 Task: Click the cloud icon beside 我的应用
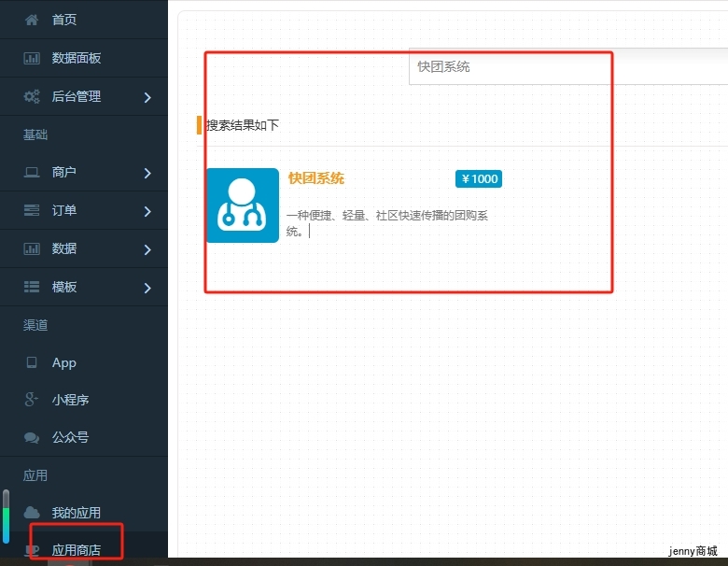[32, 513]
